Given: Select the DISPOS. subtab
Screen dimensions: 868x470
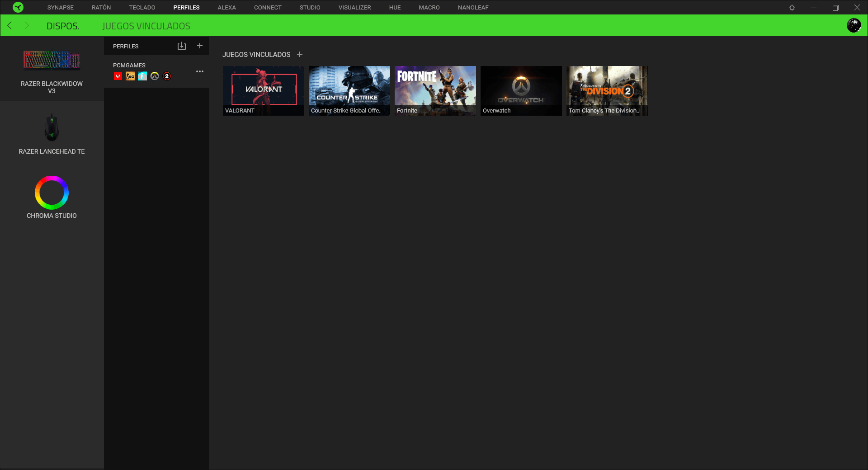Looking at the screenshot, I should pos(63,26).
